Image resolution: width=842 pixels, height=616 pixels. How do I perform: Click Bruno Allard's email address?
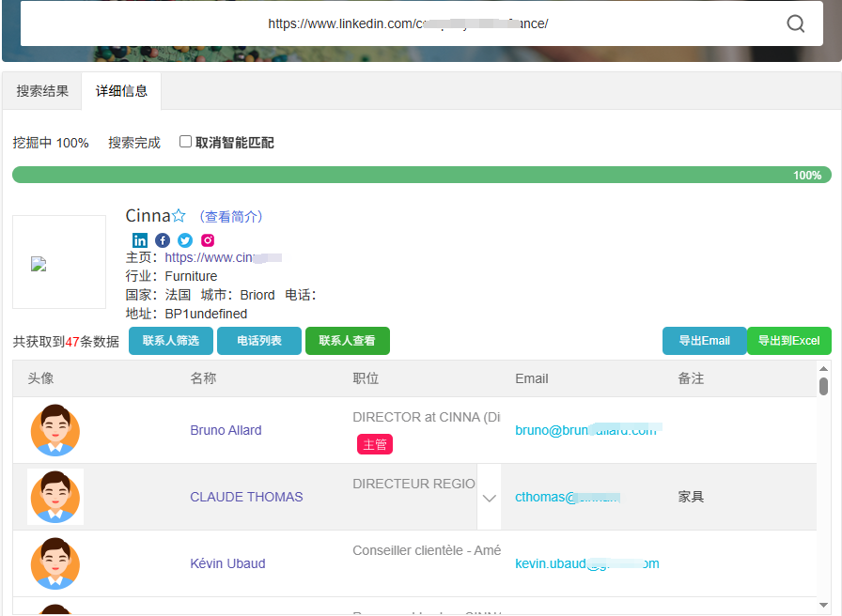click(x=588, y=430)
